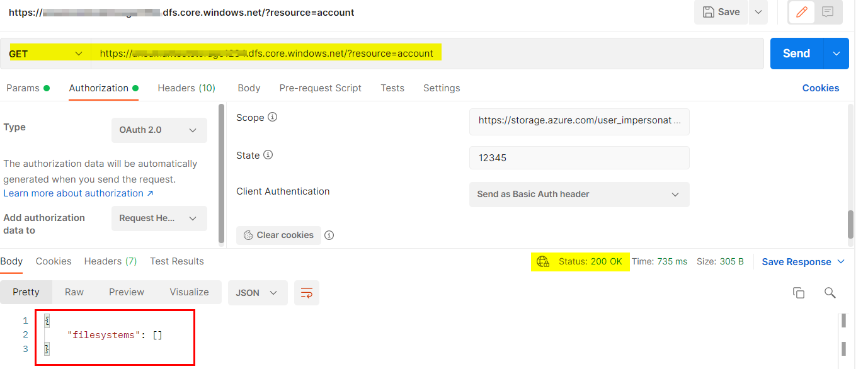This screenshot has width=868, height=369.
Task: Open the Learn more about authorization link
Action: [x=78, y=193]
